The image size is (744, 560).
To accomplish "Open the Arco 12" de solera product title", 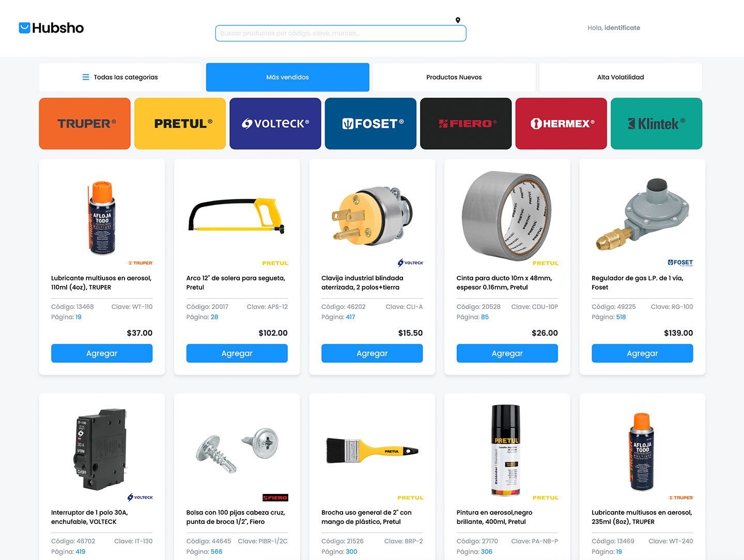I will tap(236, 283).
